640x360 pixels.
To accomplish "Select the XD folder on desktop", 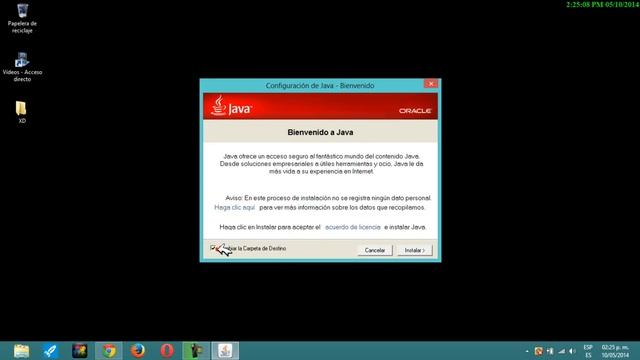I will pyautogui.click(x=22, y=112).
